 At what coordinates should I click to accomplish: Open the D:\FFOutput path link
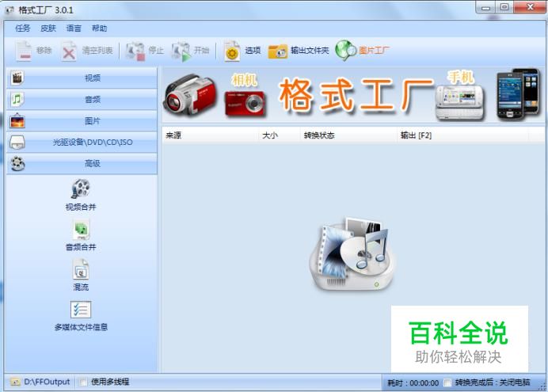[x=47, y=382]
